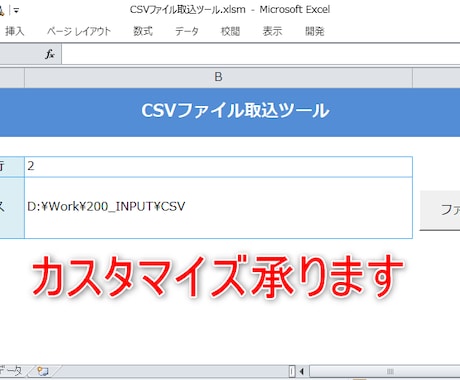Screen dimensions: 460x380
Task: Select the 表示 ribbon tab
Action: [x=272, y=31]
